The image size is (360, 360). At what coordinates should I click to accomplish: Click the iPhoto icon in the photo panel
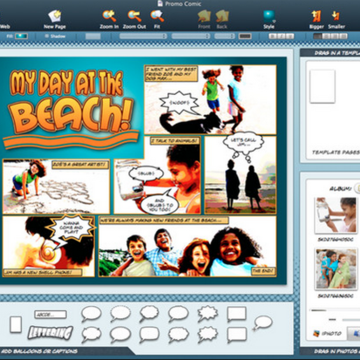(x=316, y=333)
